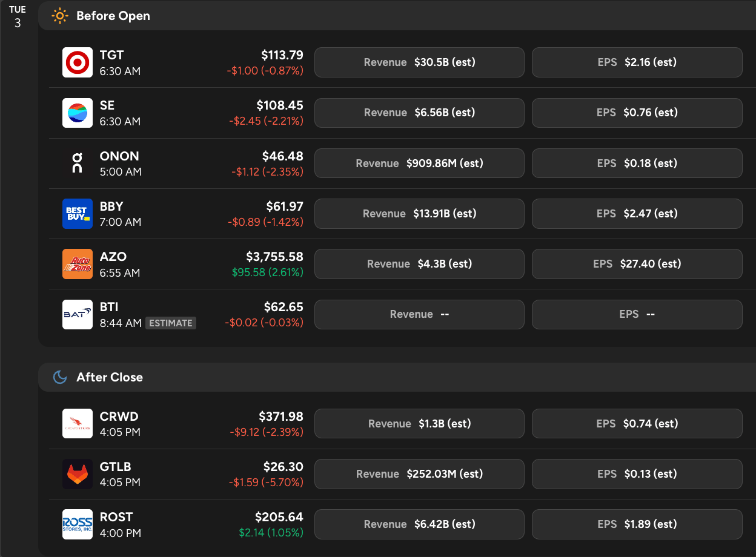
Task: Click the GTLB price $26.30
Action: 283,467
